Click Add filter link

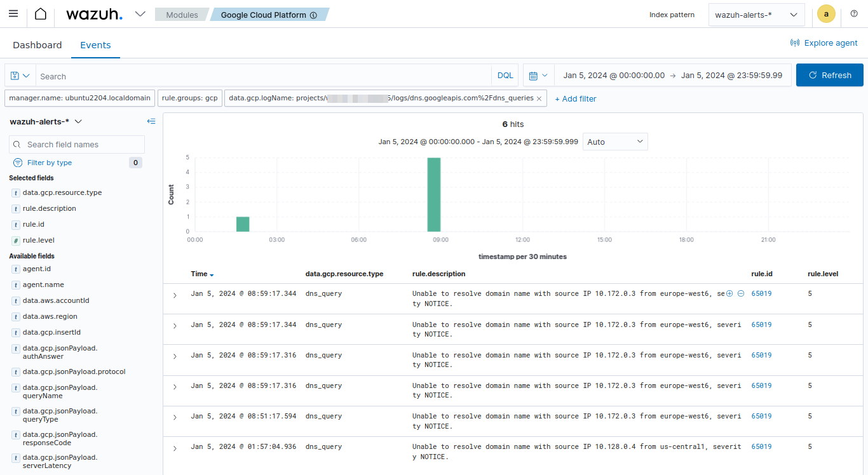click(x=576, y=98)
